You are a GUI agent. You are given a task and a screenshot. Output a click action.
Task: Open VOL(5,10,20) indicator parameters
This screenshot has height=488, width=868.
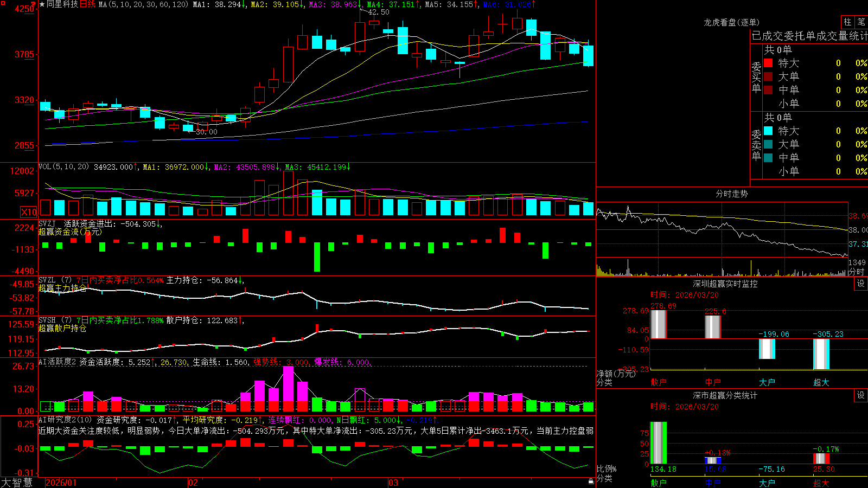coord(63,167)
